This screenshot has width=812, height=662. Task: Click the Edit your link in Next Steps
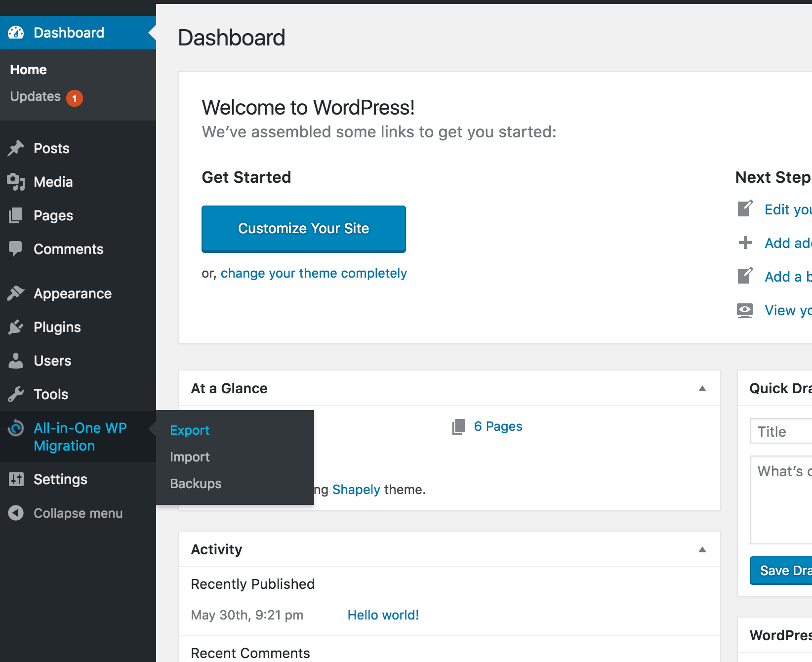point(788,209)
